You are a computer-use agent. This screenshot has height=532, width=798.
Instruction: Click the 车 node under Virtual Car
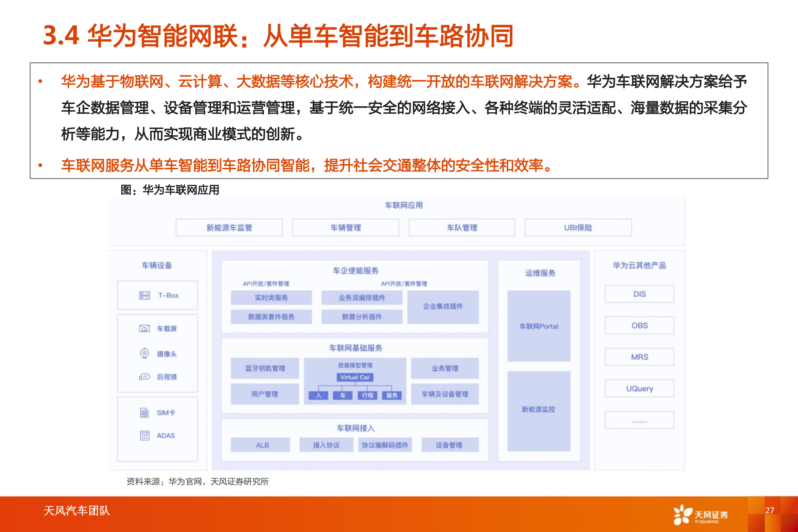(343, 395)
